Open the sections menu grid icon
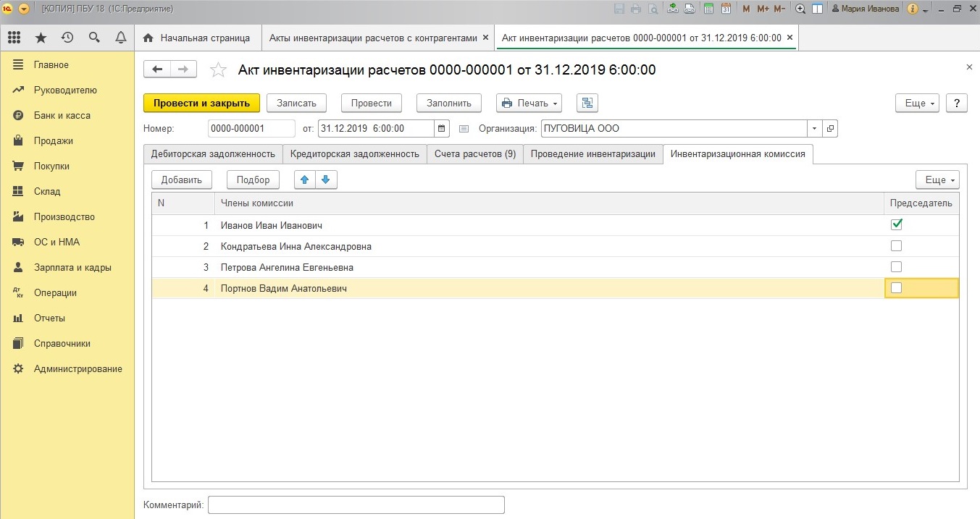Screen dimensions: 980x519 coord(14,38)
